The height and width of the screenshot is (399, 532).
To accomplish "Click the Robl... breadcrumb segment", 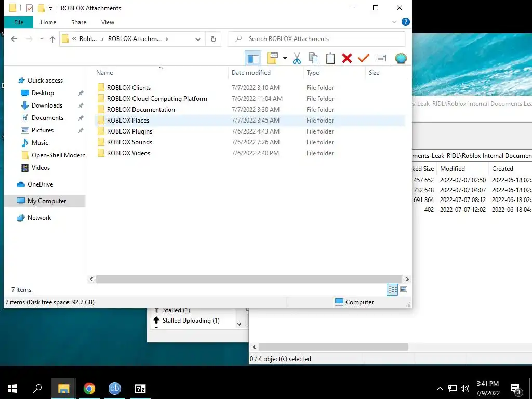I will (x=88, y=39).
